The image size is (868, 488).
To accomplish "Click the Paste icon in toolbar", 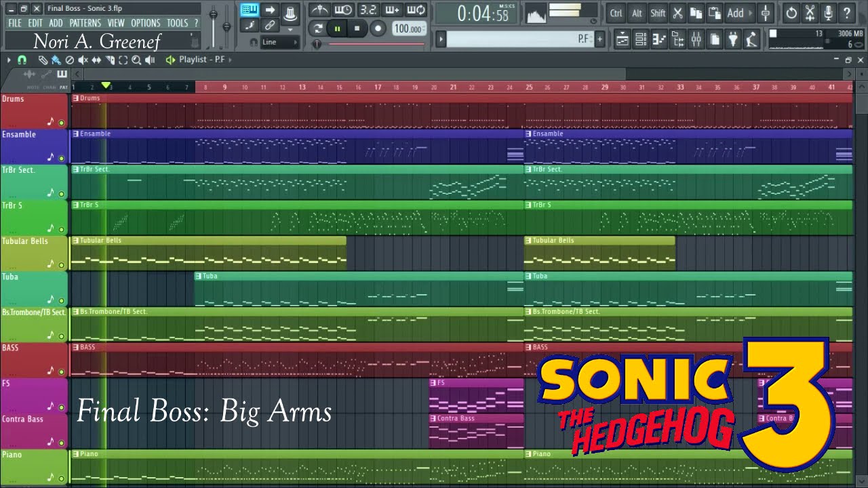I will tap(714, 13).
